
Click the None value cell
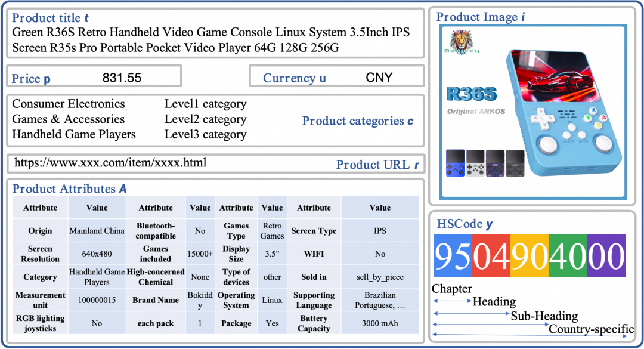[200, 277]
